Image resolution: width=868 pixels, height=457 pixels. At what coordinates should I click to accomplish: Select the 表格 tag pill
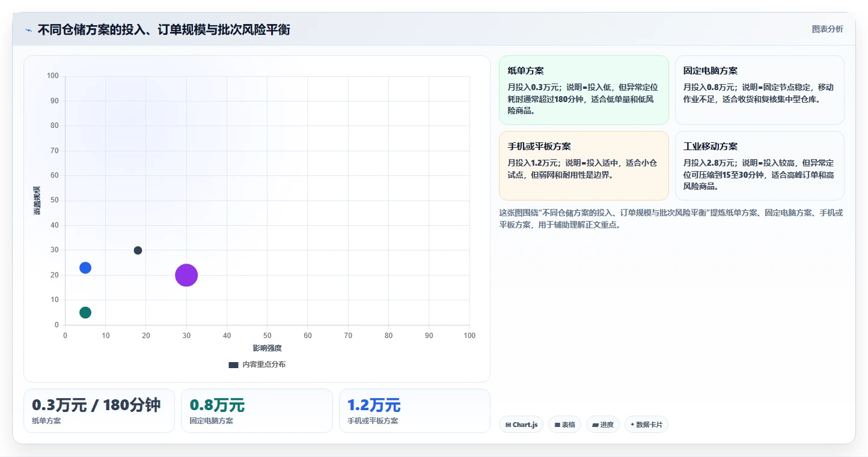pyautogui.click(x=564, y=425)
